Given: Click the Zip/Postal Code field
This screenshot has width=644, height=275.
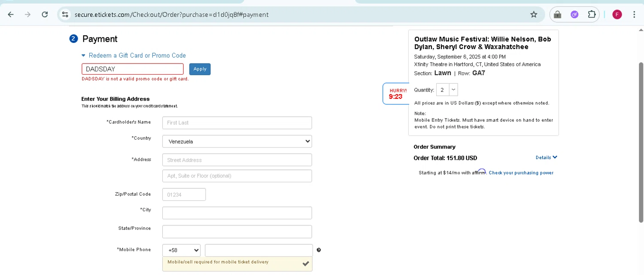Looking at the screenshot, I should pos(184,195).
